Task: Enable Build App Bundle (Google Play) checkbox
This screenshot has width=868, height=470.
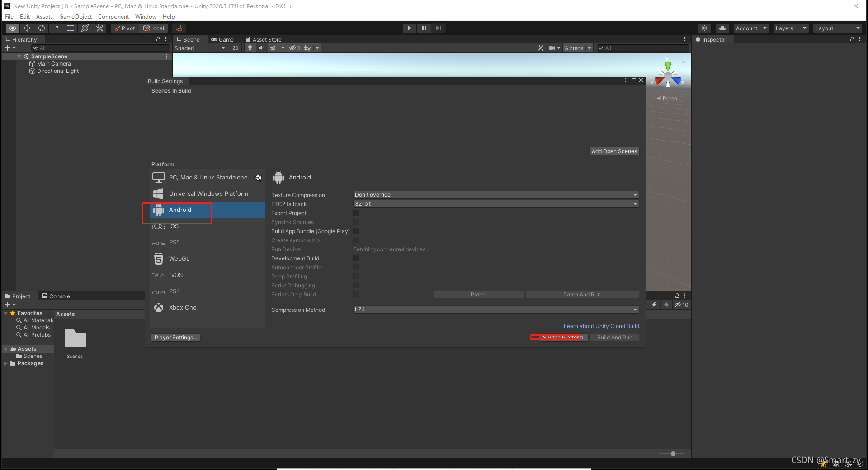Action: (356, 231)
